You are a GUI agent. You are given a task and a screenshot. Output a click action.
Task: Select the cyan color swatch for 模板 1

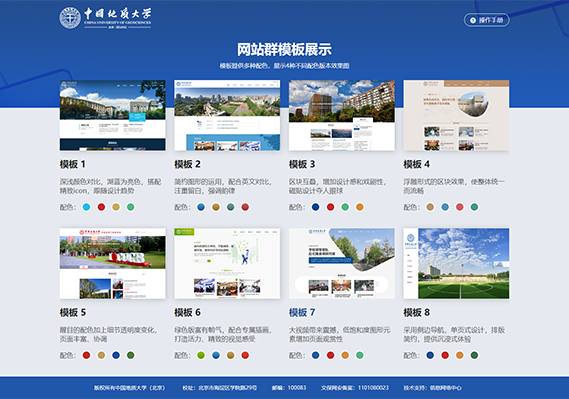86,207
